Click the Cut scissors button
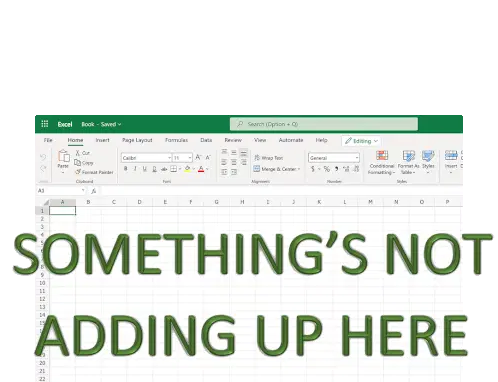The image size is (498, 382). pyautogui.click(x=82, y=153)
